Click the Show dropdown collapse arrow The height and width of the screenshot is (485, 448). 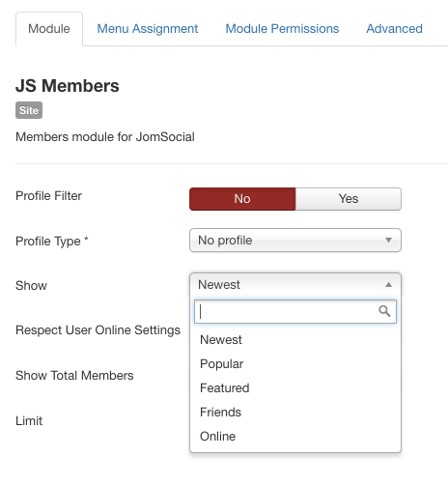(x=388, y=285)
